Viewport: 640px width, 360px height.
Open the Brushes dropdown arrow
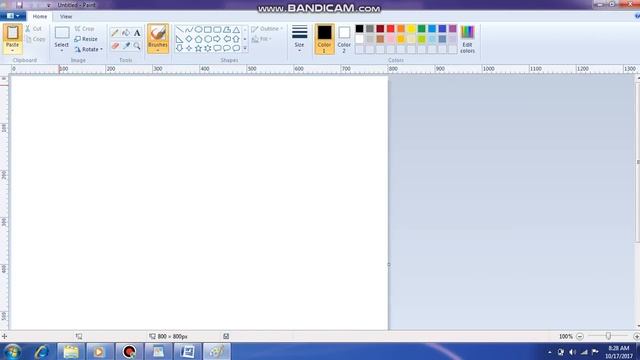(x=158, y=50)
